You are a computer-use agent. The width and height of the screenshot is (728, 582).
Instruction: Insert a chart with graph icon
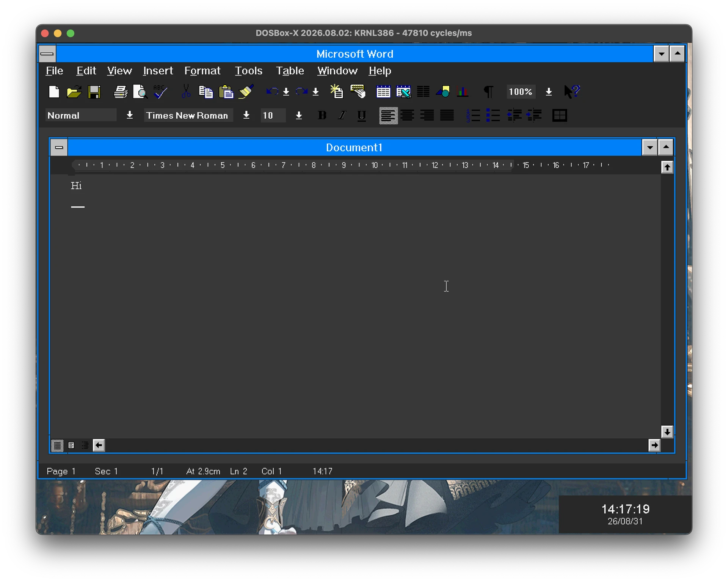463,92
